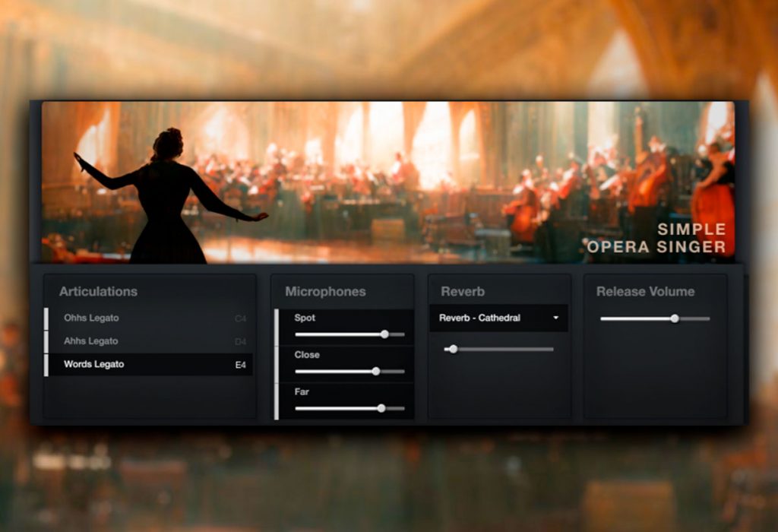778x532 pixels.
Task: Click the C4 keyswitch label
Action: coord(240,318)
